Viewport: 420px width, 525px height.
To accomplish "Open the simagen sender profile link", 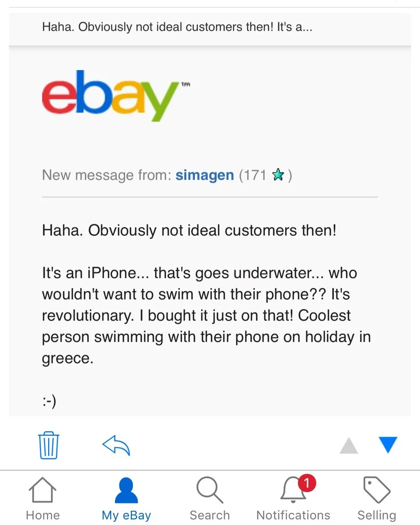I will 205,175.
